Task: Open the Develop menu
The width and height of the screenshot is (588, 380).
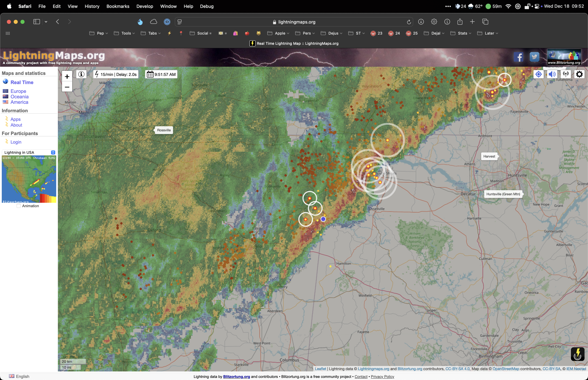Action: coord(145,6)
